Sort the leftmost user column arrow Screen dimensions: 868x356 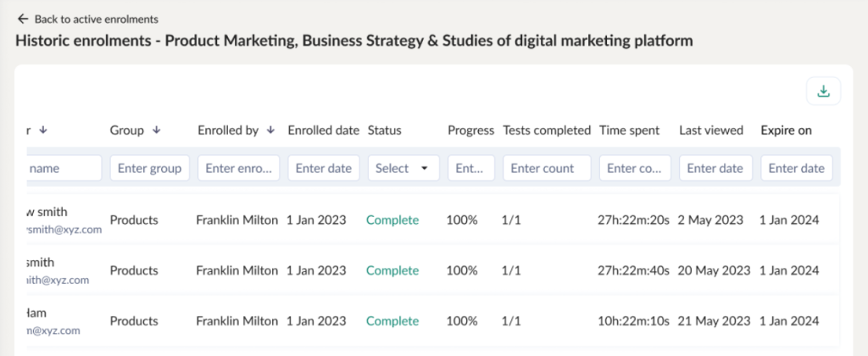point(43,131)
